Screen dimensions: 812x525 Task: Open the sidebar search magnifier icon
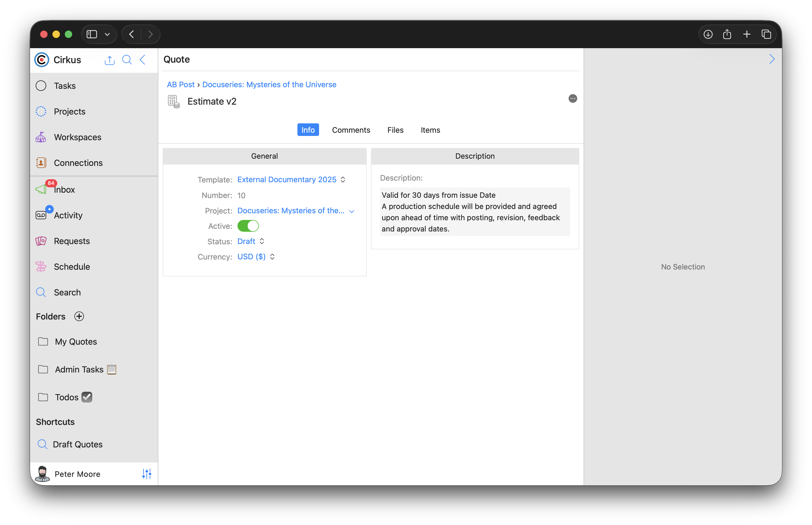(x=127, y=60)
